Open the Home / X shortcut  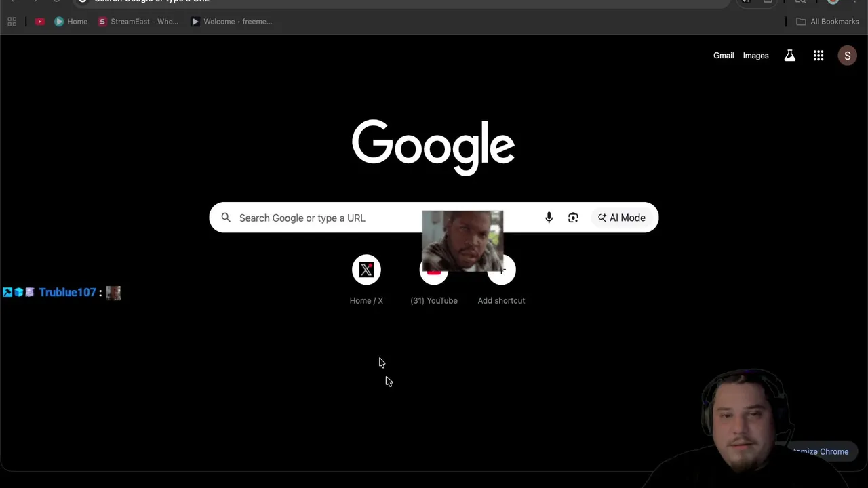pyautogui.click(x=366, y=280)
